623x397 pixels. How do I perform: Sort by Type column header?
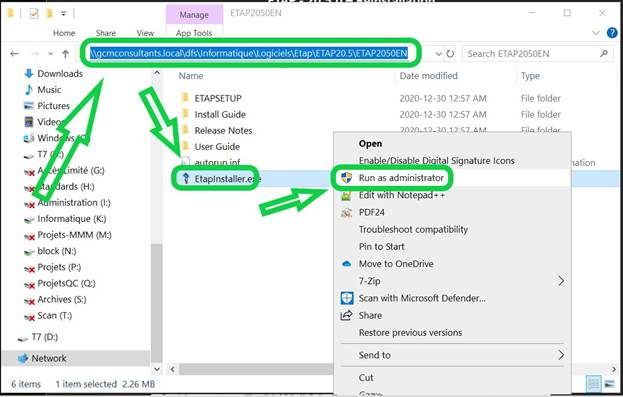530,76
